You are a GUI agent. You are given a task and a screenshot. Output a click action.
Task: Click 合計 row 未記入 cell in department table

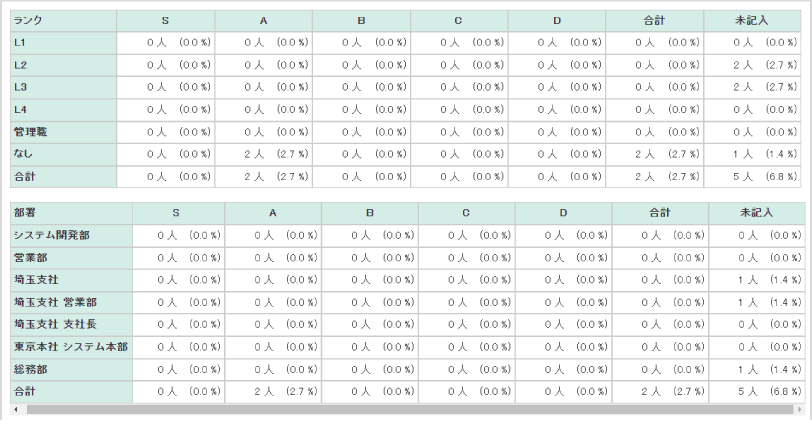757,392
